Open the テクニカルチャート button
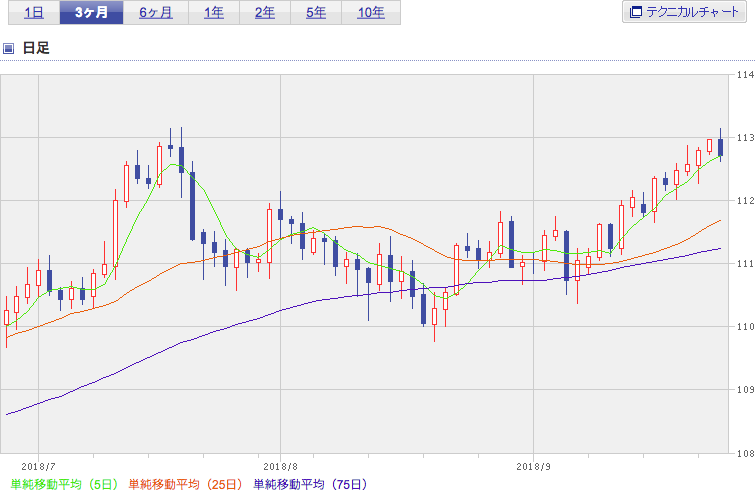This screenshot has width=755, height=493. tap(684, 12)
